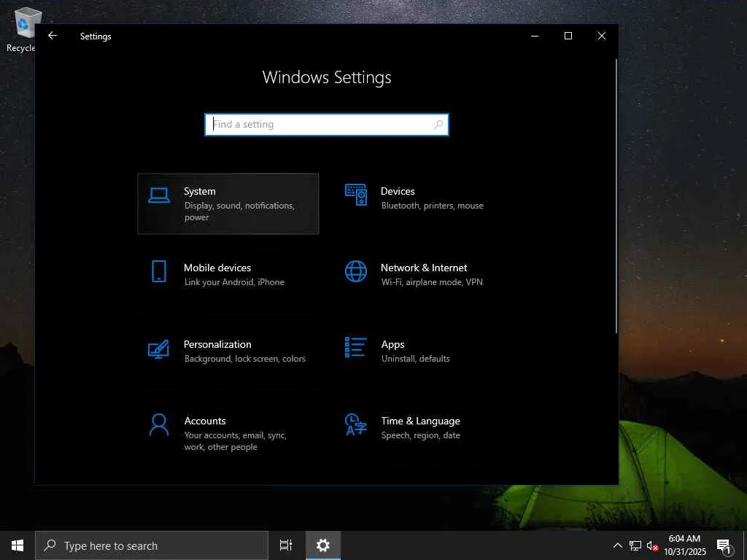
Task: Click 'Uninstall, defaults' description
Action: tap(415, 359)
